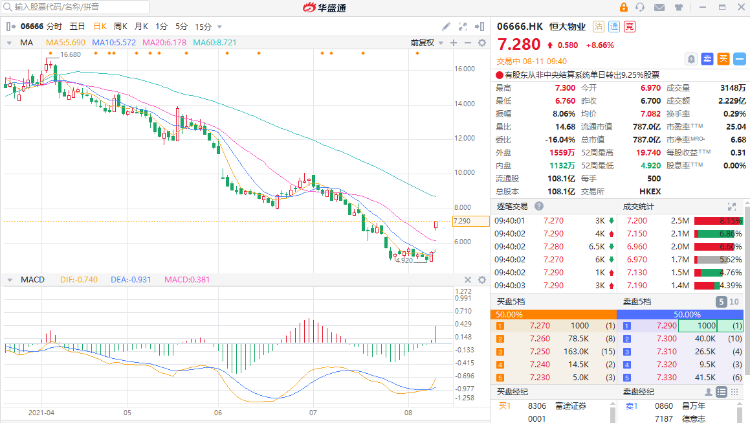Switch to 分时 intraday chart
This screenshot has height=423, width=750.
point(54,26)
